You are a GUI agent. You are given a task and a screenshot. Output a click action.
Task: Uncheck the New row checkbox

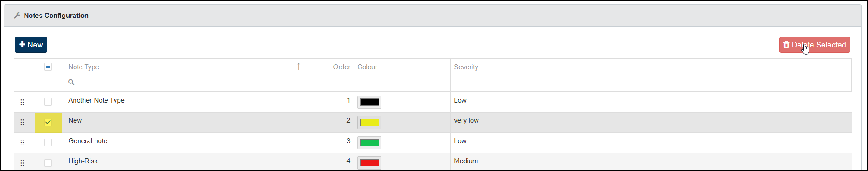click(x=48, y=122)
